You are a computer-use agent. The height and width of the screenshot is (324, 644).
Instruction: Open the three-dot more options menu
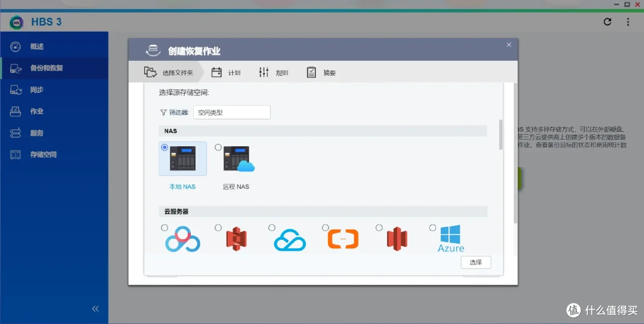click(628, 22)
